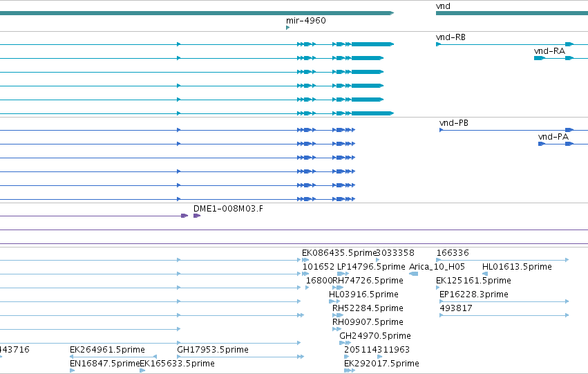Click the vnd-PB transcript start arrow
This screenshot has height=374, width=588.
coord(442,130)
